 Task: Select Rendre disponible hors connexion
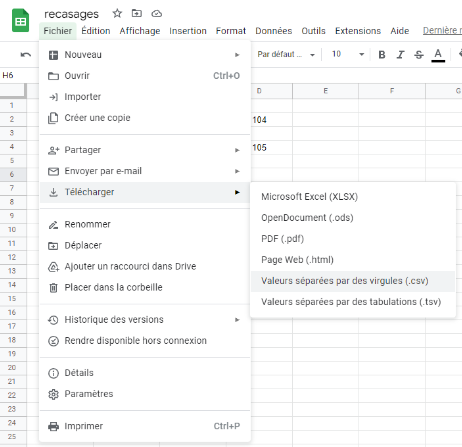point(145,341)
